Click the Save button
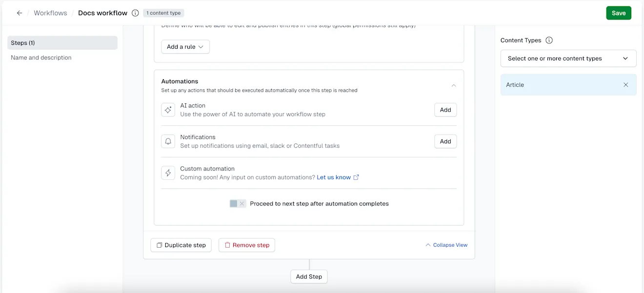Screen dimensions: 644x293 pos(619,13)
